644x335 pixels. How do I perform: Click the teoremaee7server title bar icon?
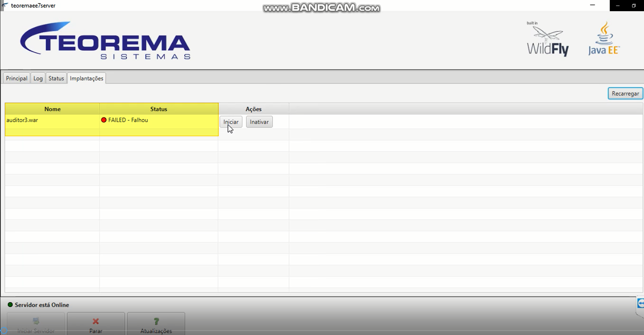pos(5,5)
